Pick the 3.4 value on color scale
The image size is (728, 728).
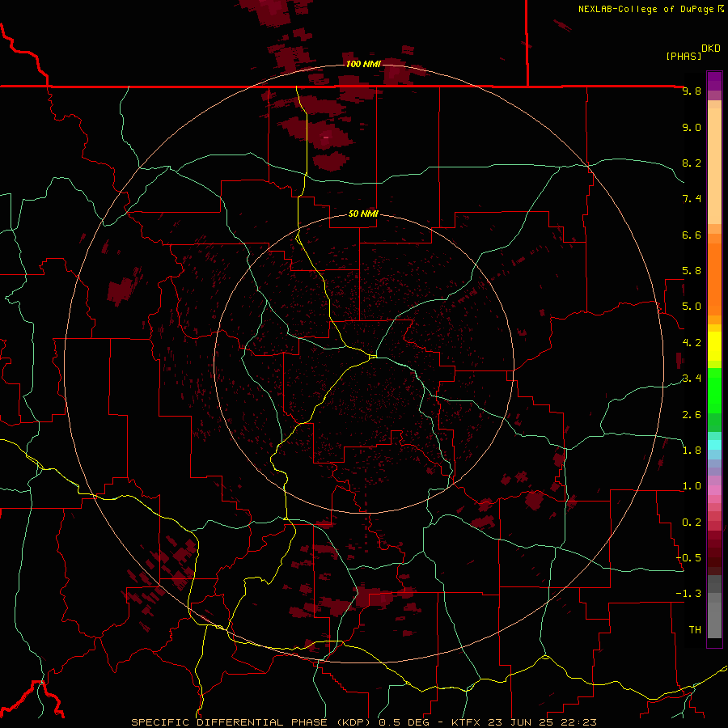[692, 379]
